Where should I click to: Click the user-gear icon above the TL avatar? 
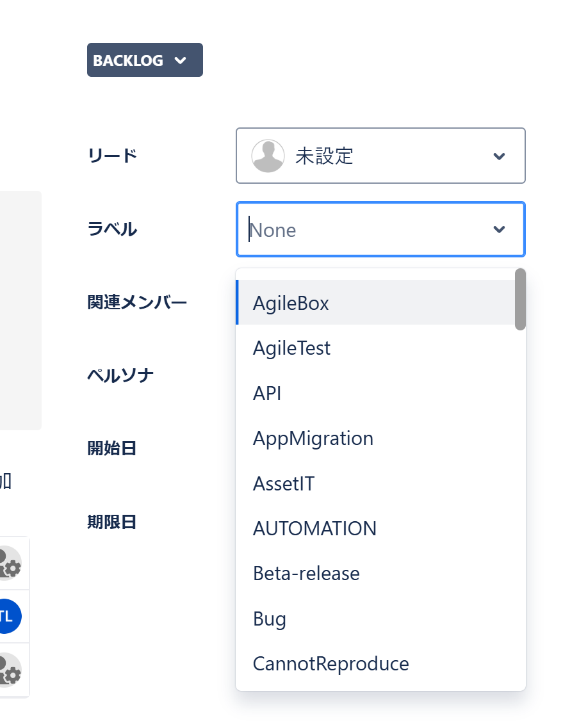(x=9, y=563)
